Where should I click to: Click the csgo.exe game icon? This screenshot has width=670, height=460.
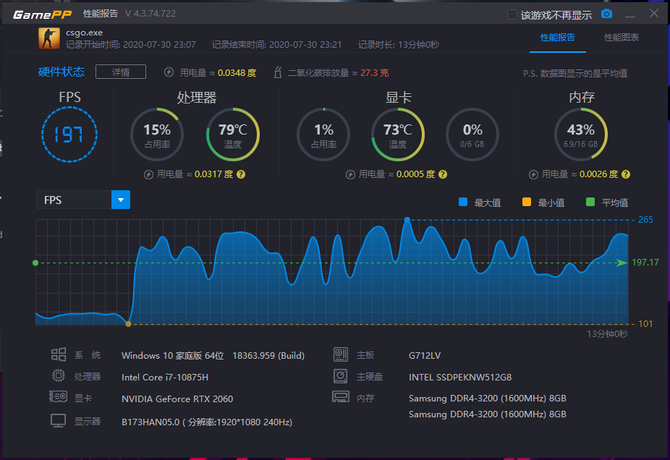pyautogui.click(x=49, y=38)
